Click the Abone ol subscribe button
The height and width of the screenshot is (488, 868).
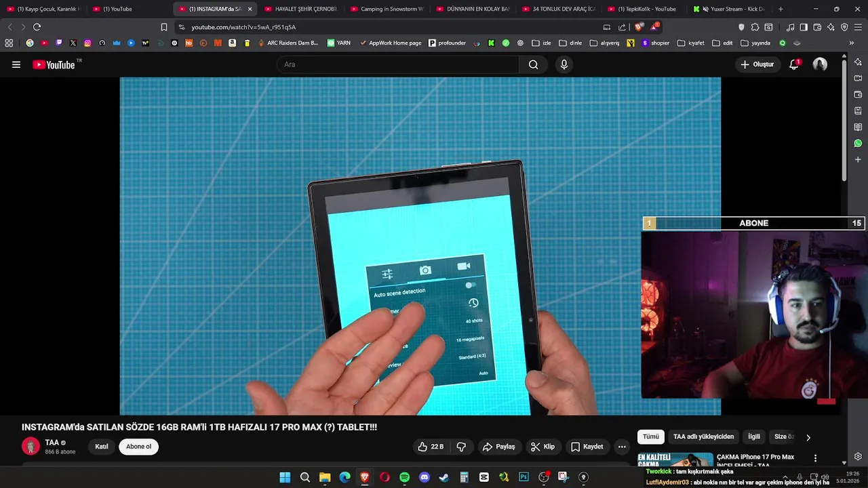pyautogui.click(x=138, y=447)
